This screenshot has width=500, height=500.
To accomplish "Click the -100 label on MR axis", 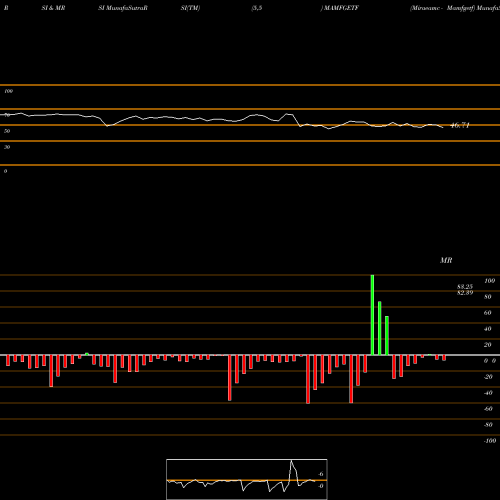I will 490,441.
